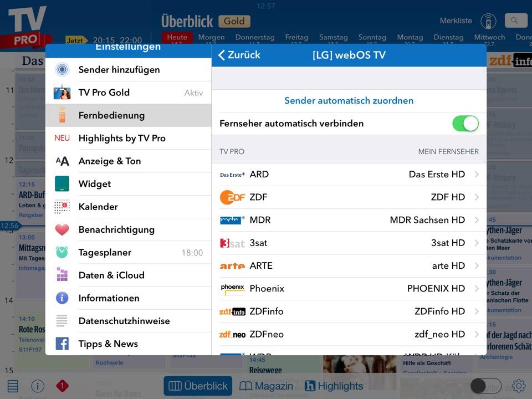Jump to the 22:00 time slot
The width and height of the screenshot is (532, 399).
point(131,40)
